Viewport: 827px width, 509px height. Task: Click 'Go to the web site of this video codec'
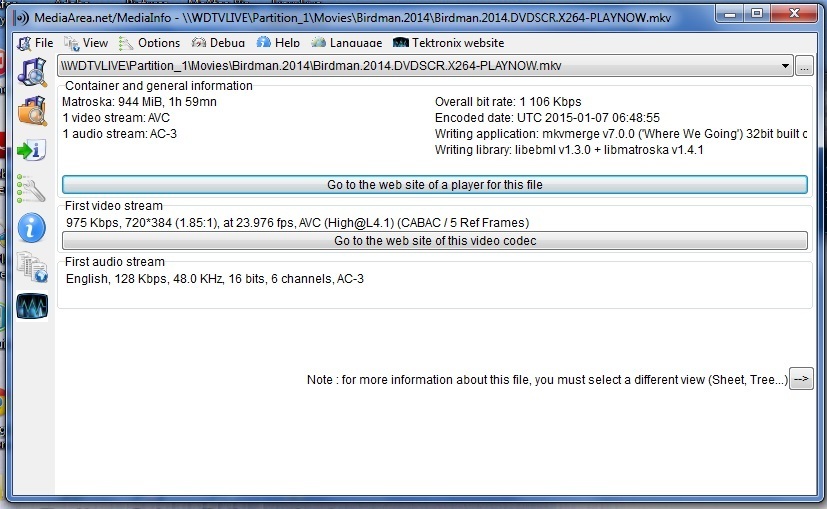[x=435, y=241]
